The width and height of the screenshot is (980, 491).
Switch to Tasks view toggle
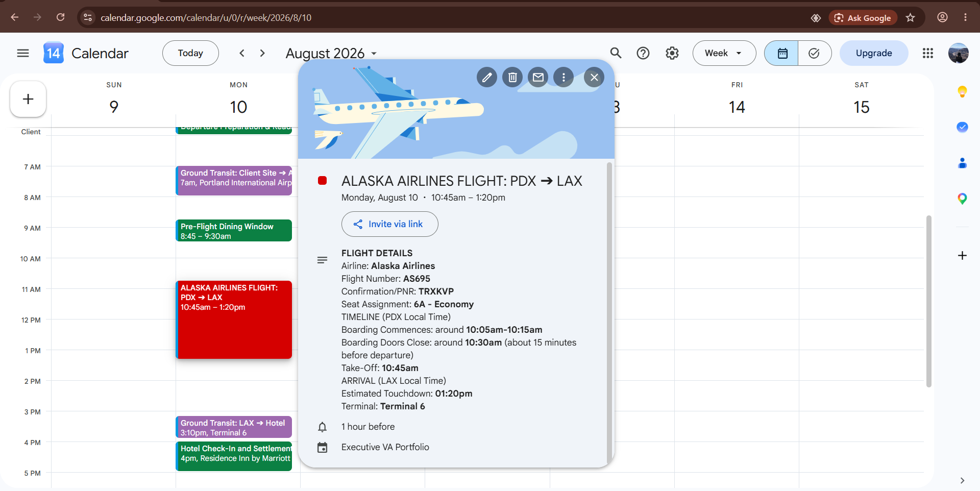pyautogui.click(x=815, y=53)
